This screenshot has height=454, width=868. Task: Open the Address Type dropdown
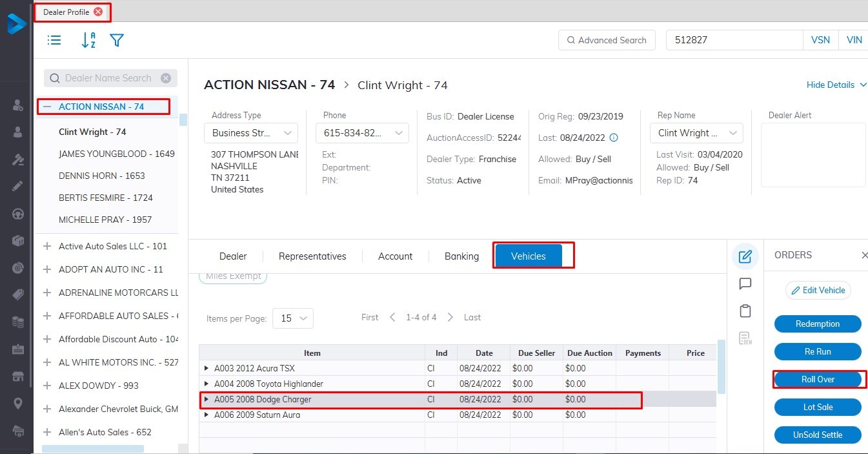point(251,133)
